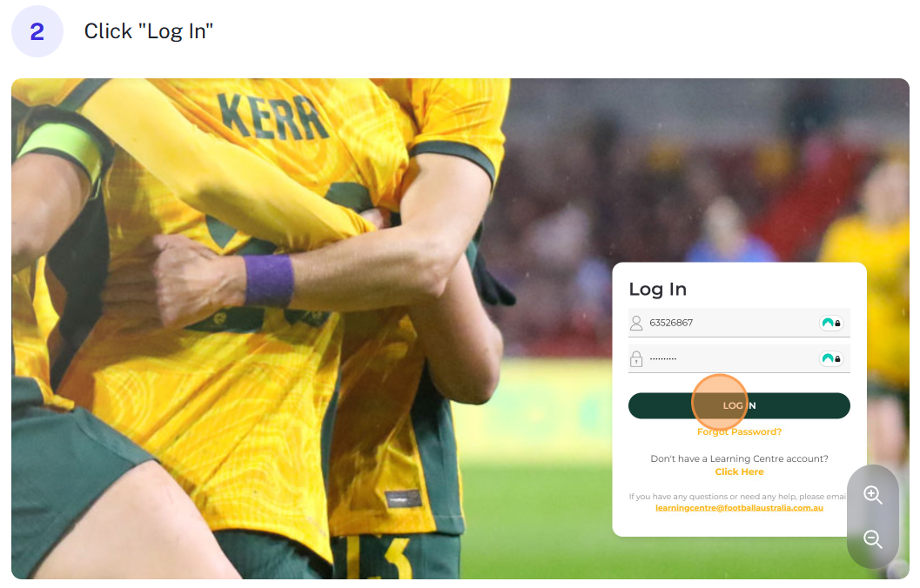
Task: Click the help text about questions or needing help
Action: [737, 497]
